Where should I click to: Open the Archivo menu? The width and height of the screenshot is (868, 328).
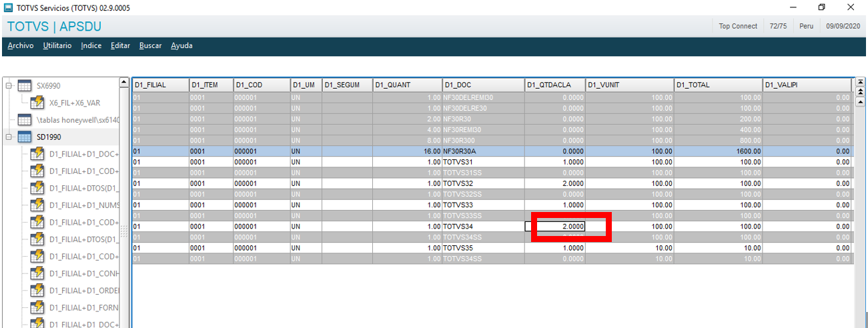click(x=21, y=46)
